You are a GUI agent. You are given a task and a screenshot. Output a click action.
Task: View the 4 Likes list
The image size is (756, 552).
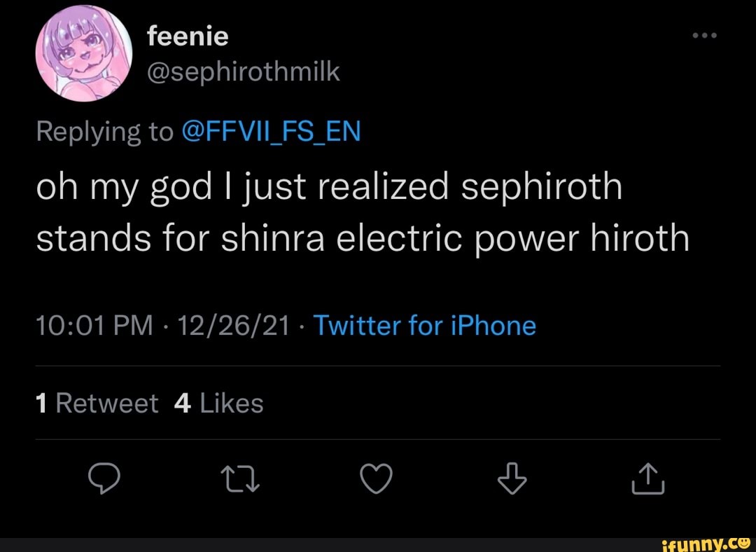point(218,403)
